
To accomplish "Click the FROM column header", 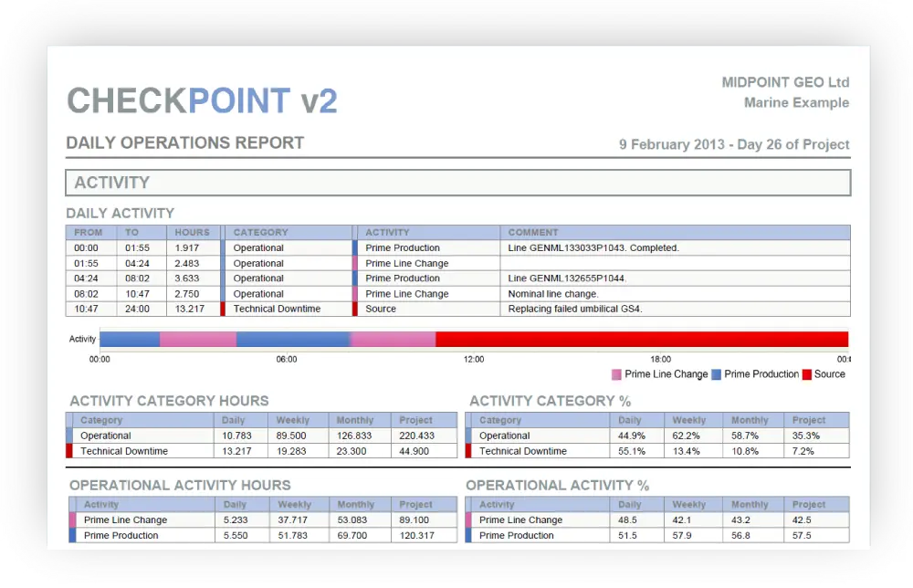I will pyautogui.click(x=88, y=232).
